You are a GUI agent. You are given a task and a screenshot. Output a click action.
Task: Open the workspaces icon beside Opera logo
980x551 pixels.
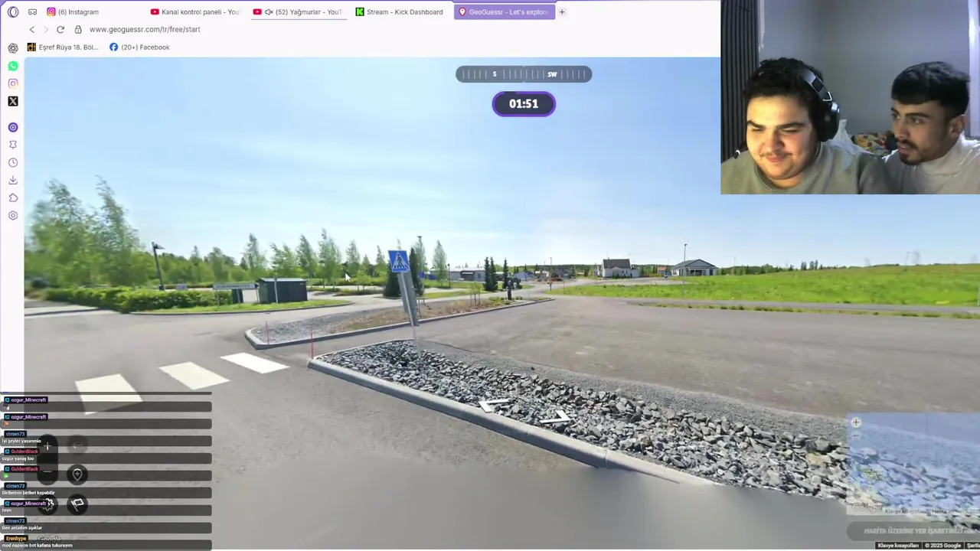click(x=32, y=12)
